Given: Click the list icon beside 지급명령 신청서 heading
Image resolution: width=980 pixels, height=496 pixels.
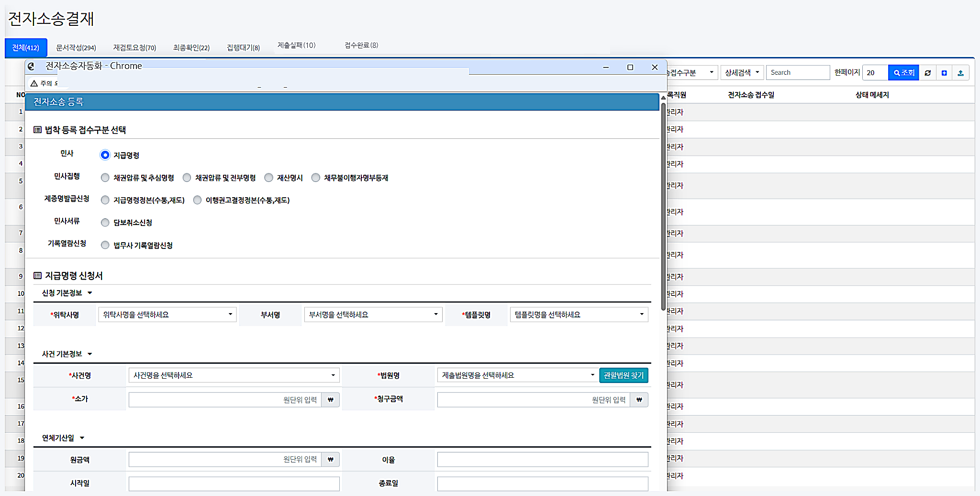Looking at the screenshot, I should 37,276.
